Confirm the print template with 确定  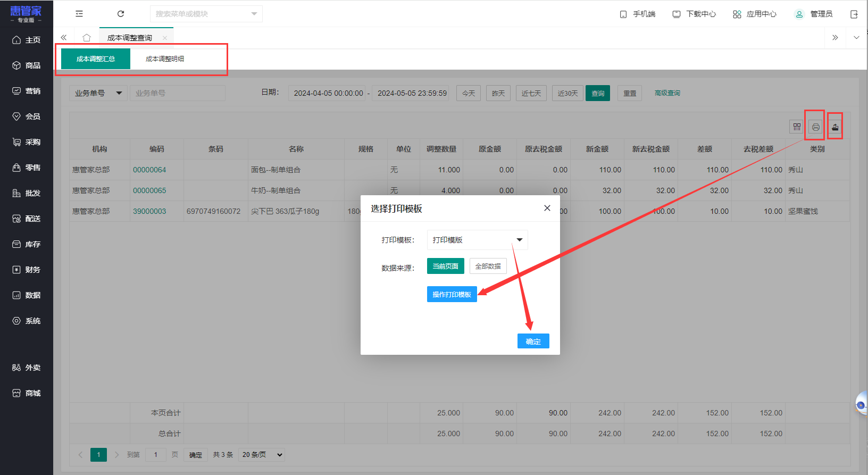click(533, 341)
